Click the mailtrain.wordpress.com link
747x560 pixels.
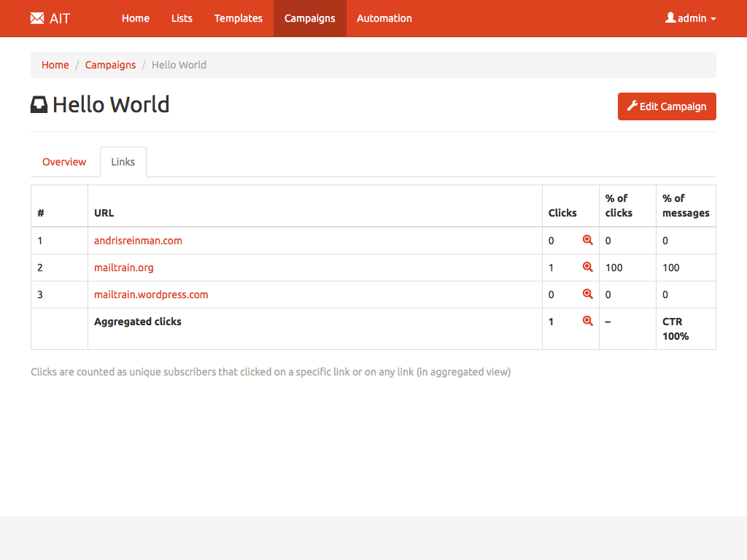pyautogui.click(x=151, y=295)
